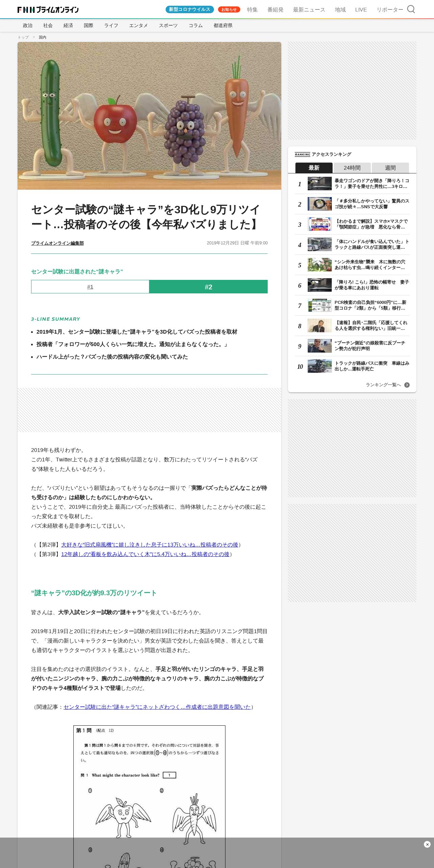Image resolution: width=434 pixels, height=868 pixels.
Task: Select the 社会 category
Action: point(48,25)
